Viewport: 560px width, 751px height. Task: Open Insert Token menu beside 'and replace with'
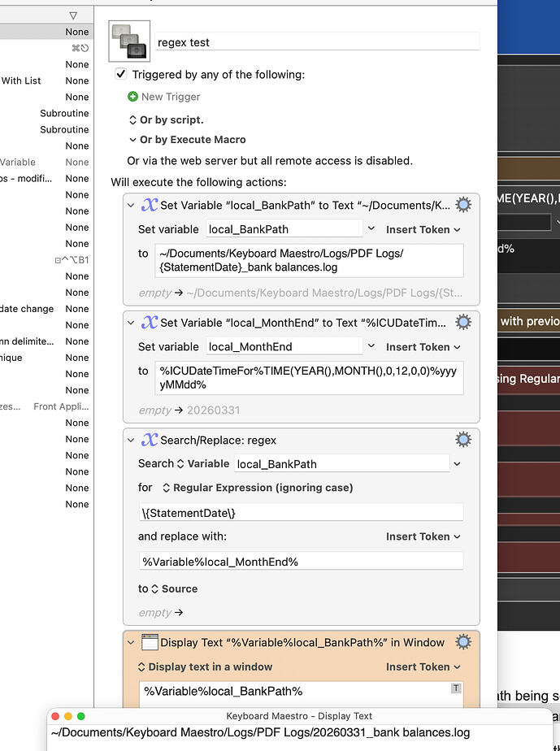click(423, 537)
